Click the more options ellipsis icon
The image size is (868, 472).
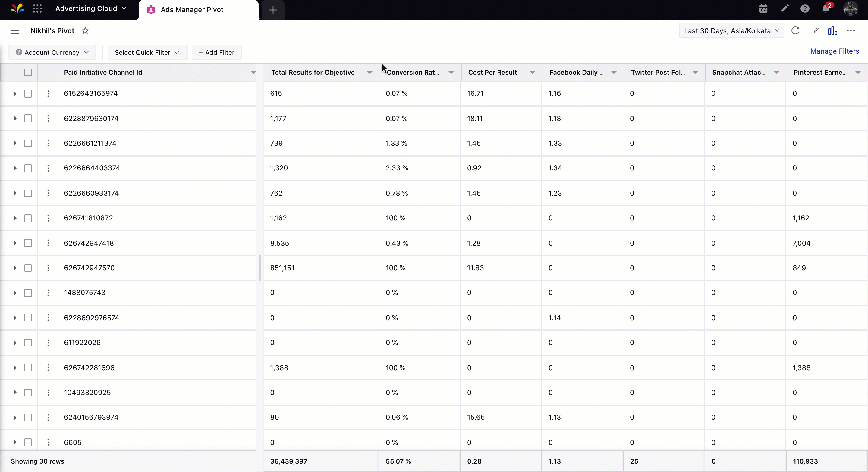click(851, 30)
